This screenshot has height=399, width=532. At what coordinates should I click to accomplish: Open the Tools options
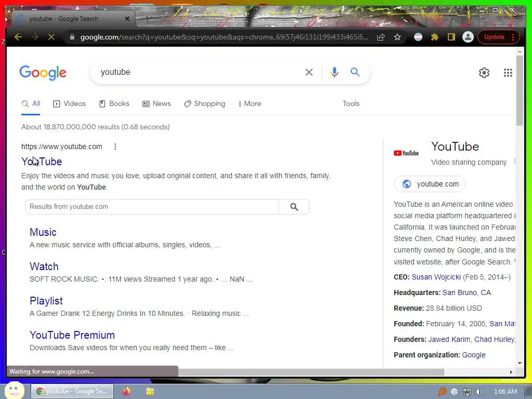coord(351,104)
